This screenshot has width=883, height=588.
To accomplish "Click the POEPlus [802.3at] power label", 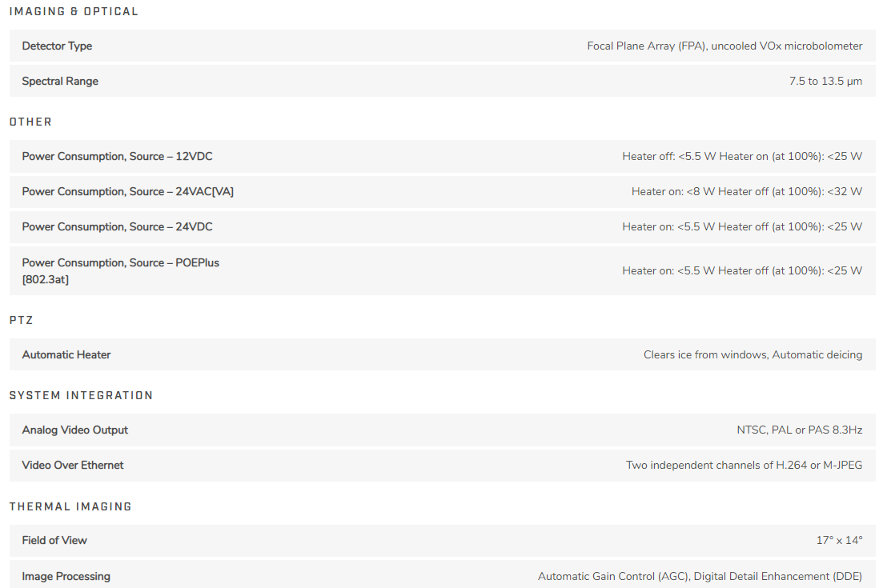I will pos(120,270).
